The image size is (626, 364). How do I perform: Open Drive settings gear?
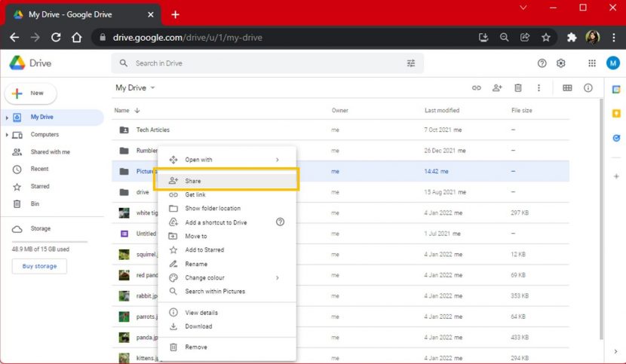561,63
